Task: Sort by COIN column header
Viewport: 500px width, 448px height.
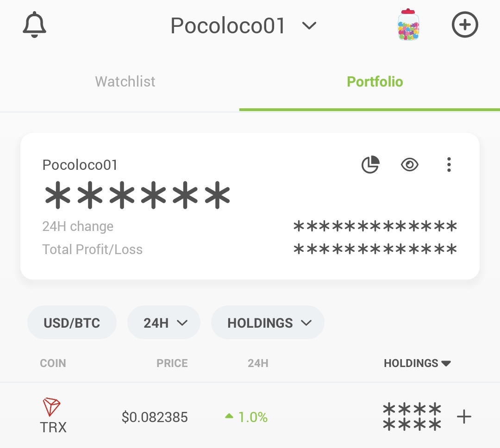Action: tap(53, 363)
